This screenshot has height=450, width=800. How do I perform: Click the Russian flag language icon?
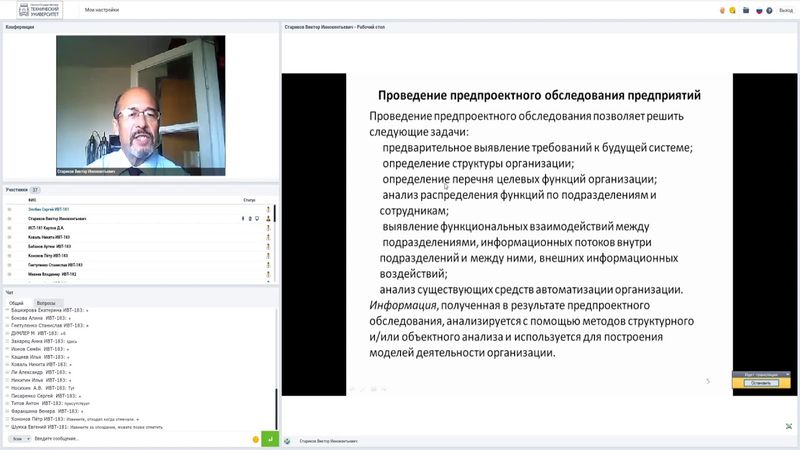(759, 10)
